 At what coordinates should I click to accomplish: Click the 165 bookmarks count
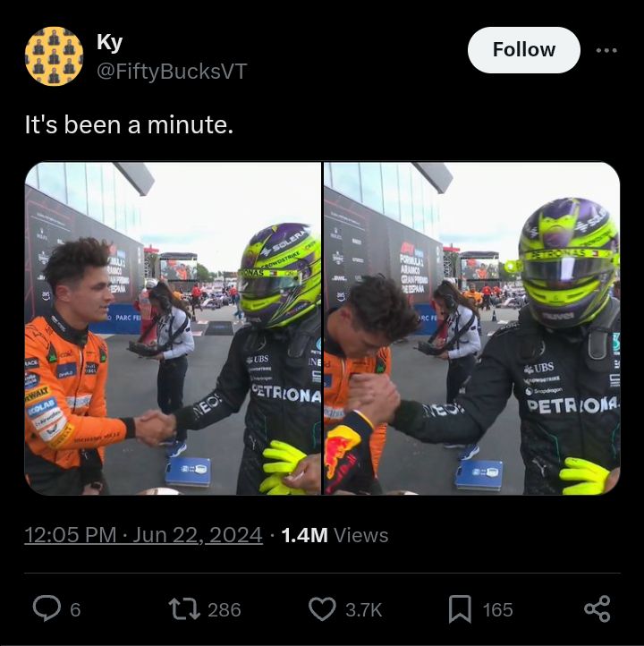point(497,609)
